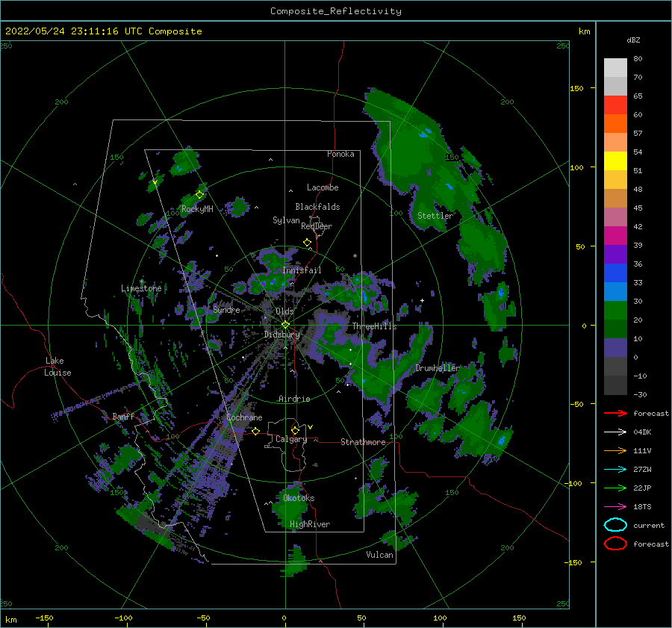Click the Strathmore town label
672x628 pixels.
pyautogui.click(x=363, y=442)
